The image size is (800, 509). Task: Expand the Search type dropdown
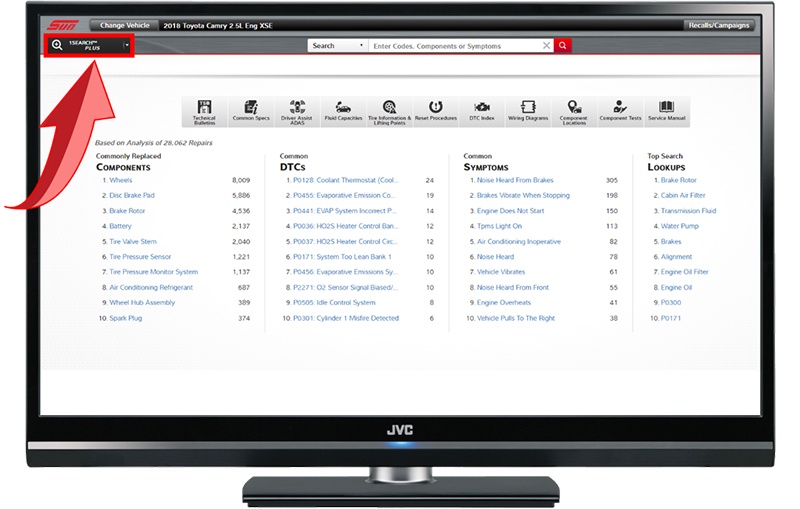pos(337,46)
